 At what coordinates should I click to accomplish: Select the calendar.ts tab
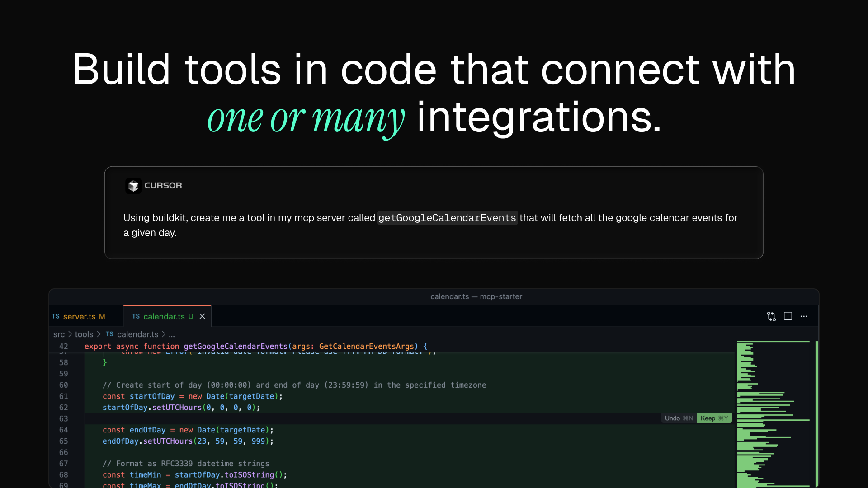click(164, 316)
